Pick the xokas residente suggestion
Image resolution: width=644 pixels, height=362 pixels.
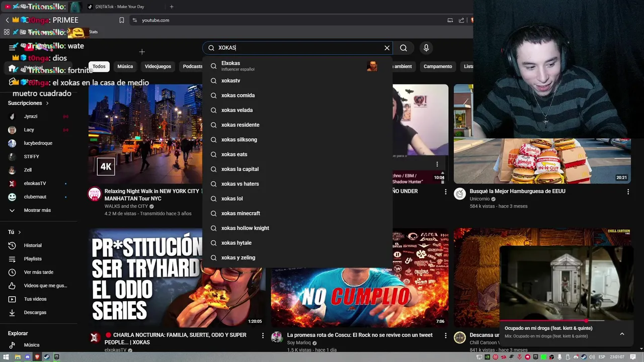coord(297,125)
